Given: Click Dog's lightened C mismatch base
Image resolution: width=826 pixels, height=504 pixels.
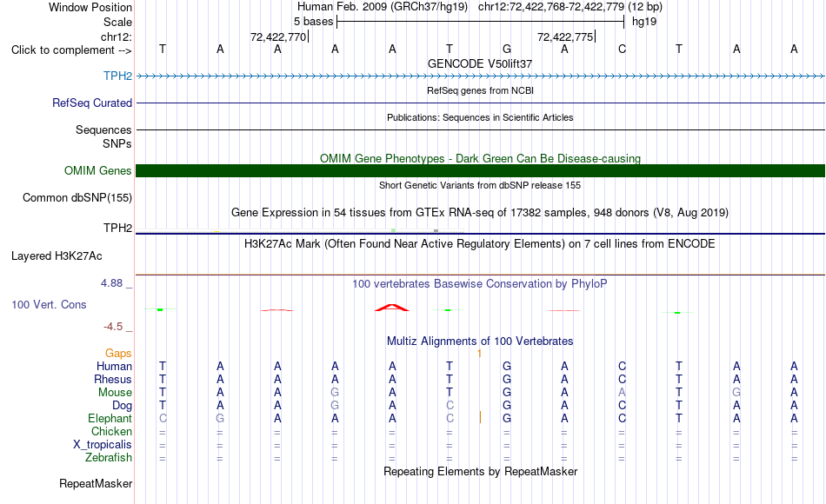Looking at the screenshot, I should 450,406.
